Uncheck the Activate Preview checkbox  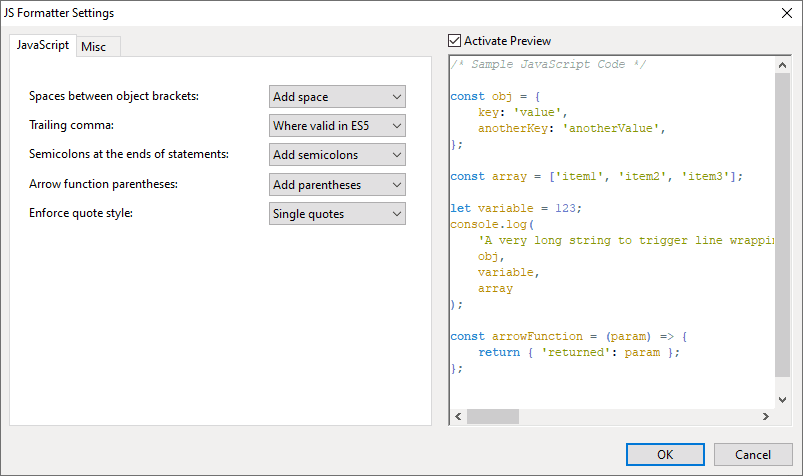456,41
